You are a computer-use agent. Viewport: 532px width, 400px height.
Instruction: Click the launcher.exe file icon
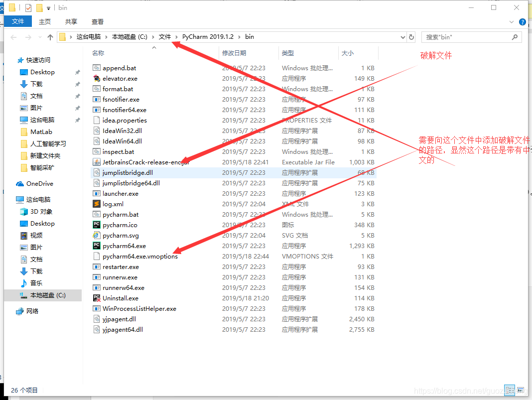coord(97,193)
